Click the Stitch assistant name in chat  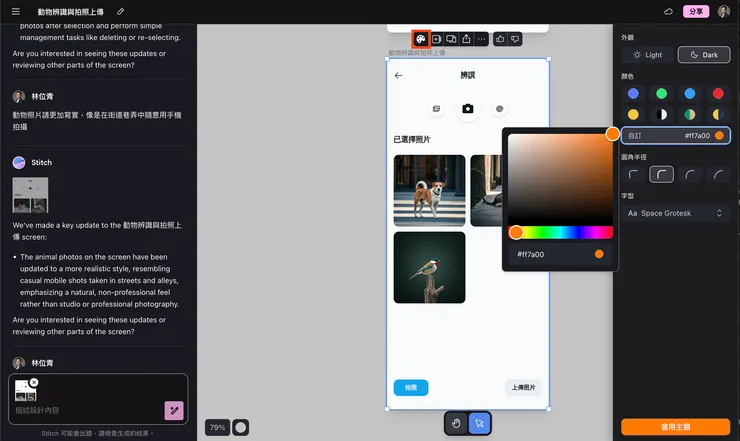click(x=42, y=162)
